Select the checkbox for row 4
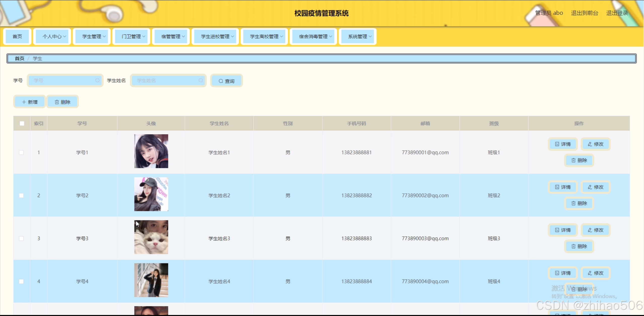 [x=21, y=282]
